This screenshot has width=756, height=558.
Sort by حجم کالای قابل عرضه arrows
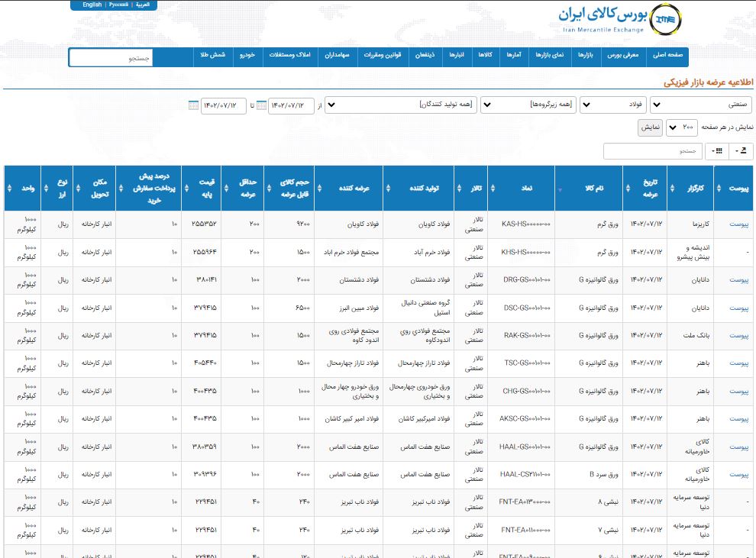[269, 189]
